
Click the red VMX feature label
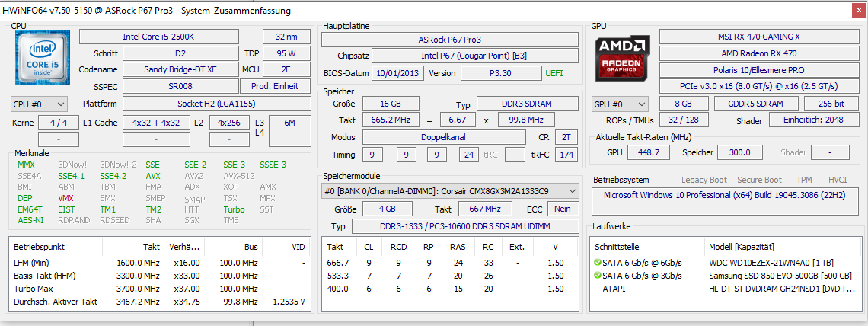pos(66,198)
